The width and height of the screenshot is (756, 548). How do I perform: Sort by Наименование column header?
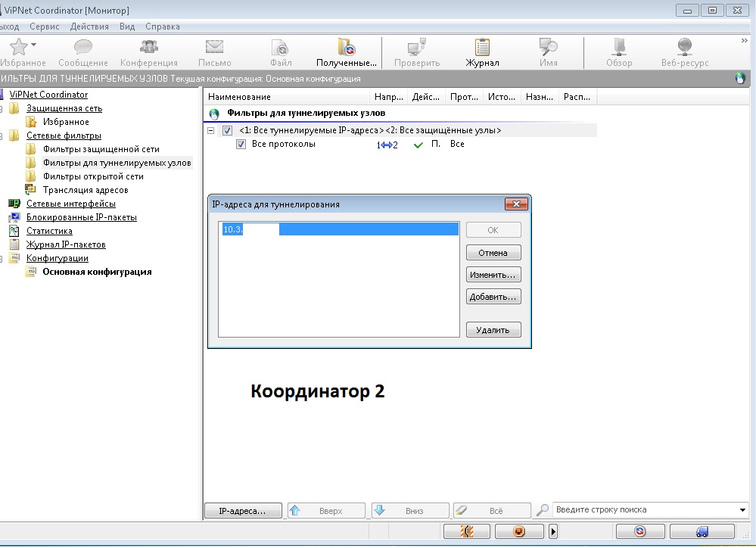click(x=286, y=97)
